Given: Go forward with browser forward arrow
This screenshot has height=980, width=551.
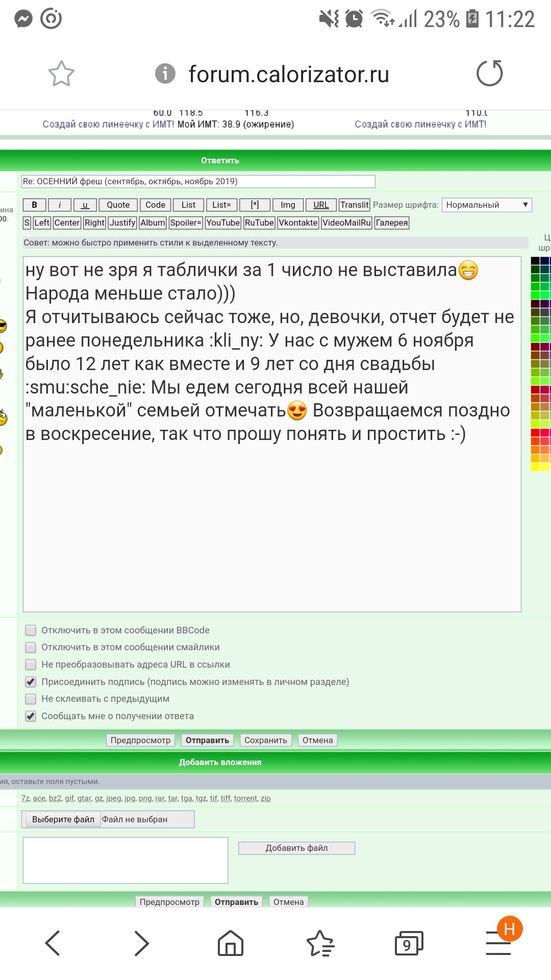Looking at the screenshot, I should click(x=141, y=943).
